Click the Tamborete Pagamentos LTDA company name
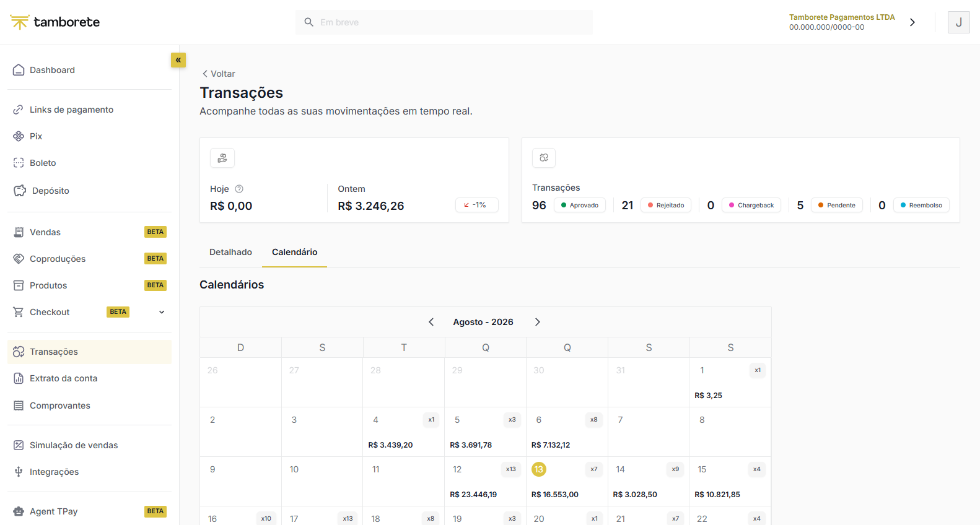The width and height of the screenshot is (980, 525). point(842,17)
